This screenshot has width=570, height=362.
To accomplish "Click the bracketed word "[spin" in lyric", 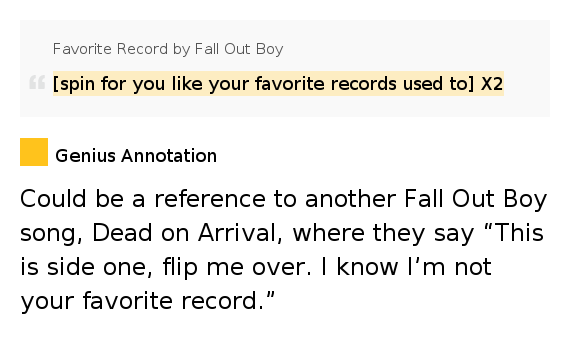I will click(74, 84).
